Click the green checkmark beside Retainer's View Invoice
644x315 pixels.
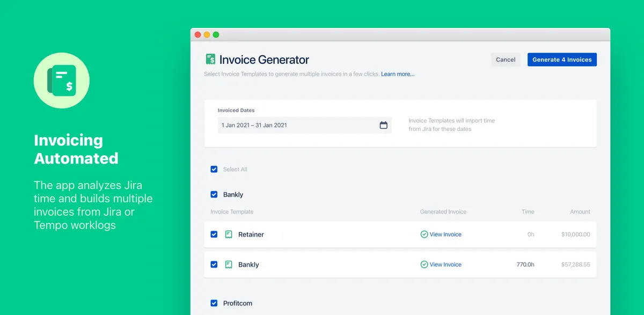[x=424, y=235]
